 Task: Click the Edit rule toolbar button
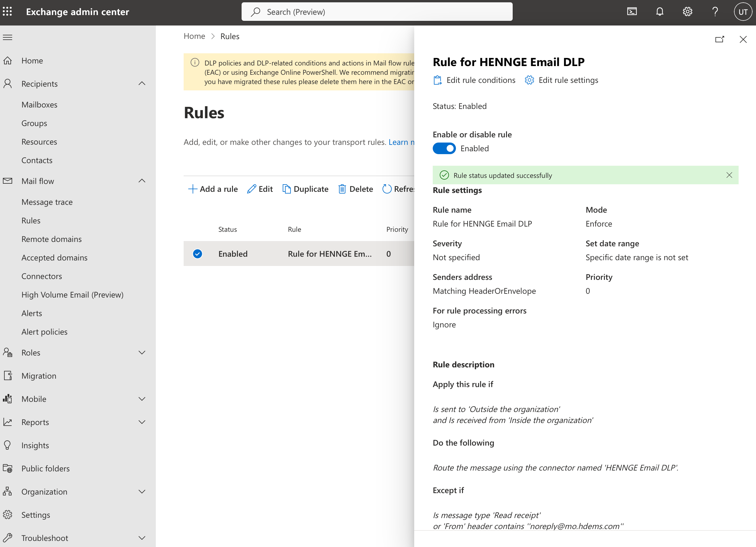pos(260,189)
